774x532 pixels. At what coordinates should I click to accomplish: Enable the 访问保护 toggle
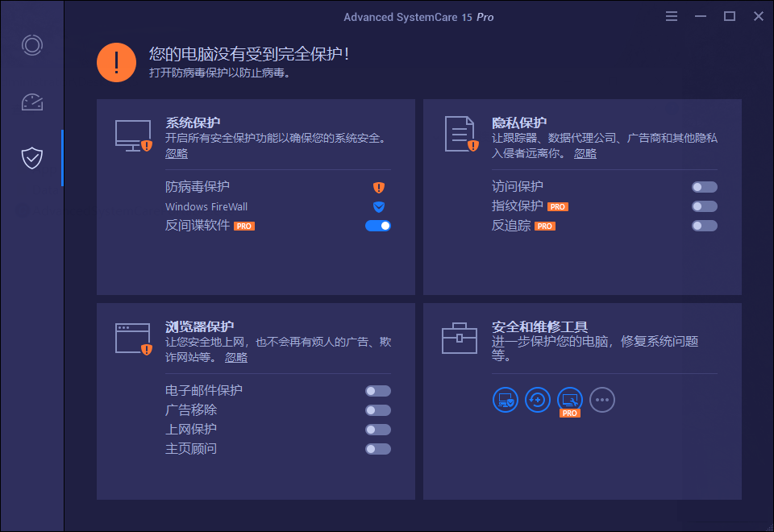pos(705,187)
